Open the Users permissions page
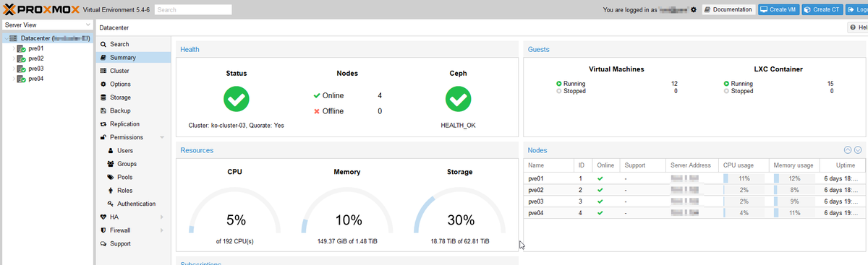Viewport: 868px width, 265px height. coord(124,151)
